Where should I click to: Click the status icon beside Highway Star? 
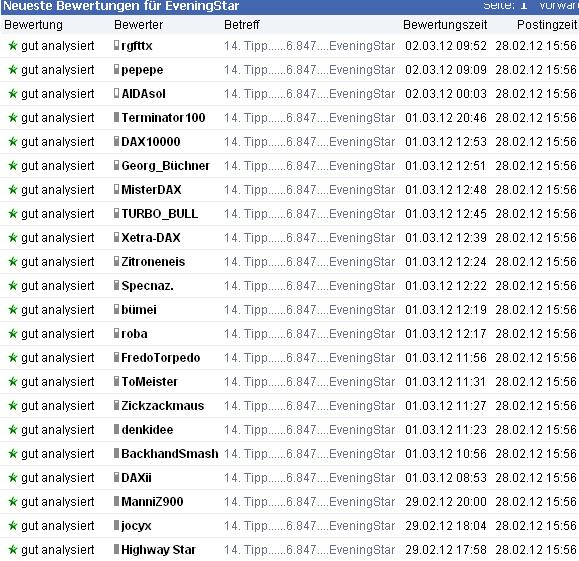coord(116,549)
